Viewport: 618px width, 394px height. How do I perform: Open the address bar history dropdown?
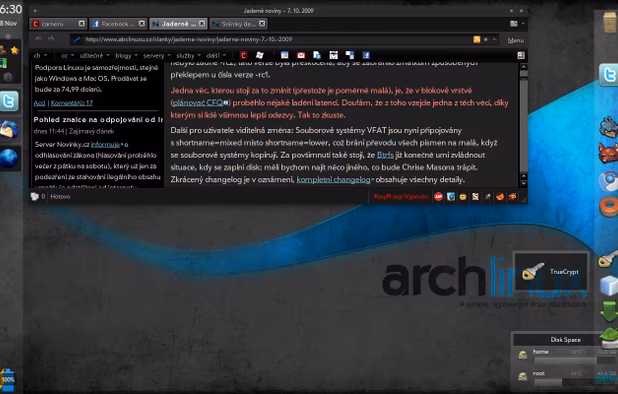click(x=494, y=39)
